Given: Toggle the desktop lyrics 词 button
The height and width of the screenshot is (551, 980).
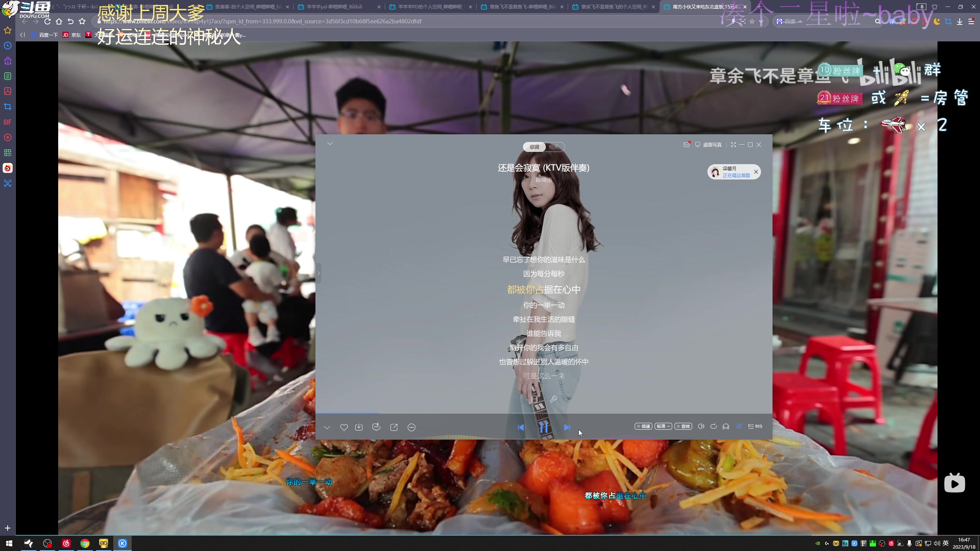Looking at the screenshot, I should click(x=739, y=426).
